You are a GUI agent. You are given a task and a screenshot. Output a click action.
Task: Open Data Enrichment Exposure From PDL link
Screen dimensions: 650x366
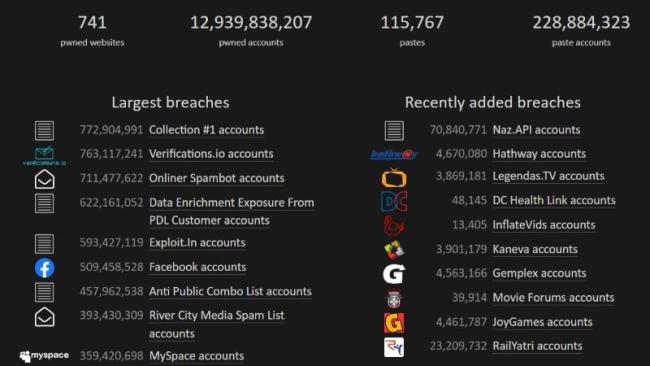coord(231,211)
